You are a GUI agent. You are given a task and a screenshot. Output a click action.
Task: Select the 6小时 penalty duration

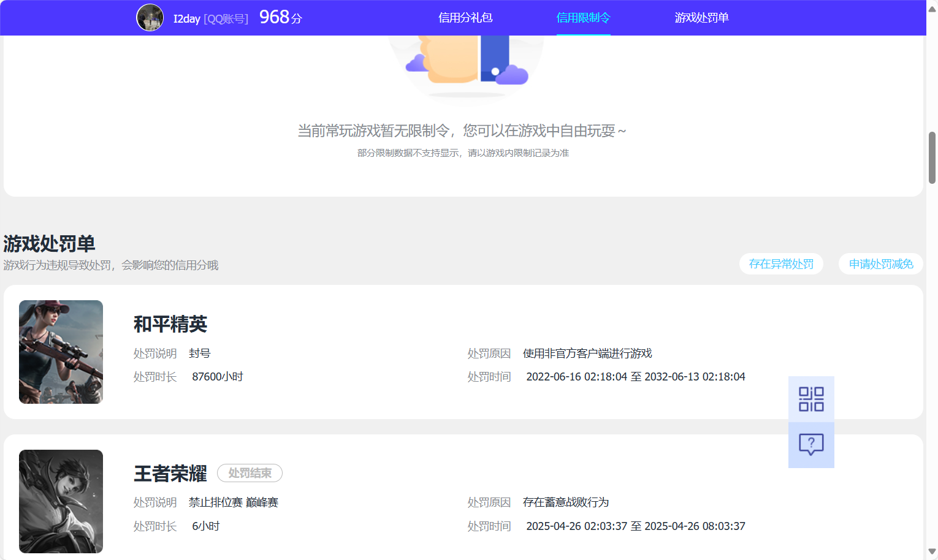point(206,526)
